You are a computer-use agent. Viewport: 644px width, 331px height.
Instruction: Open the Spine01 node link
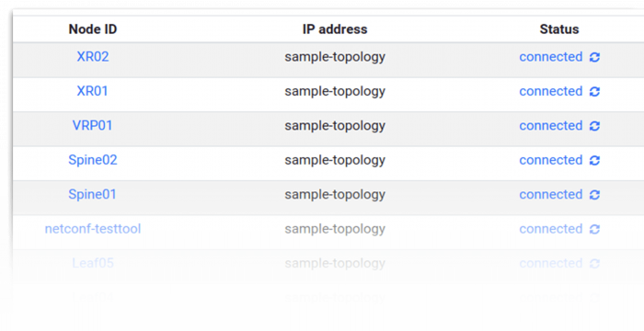(x=92, y=195)
